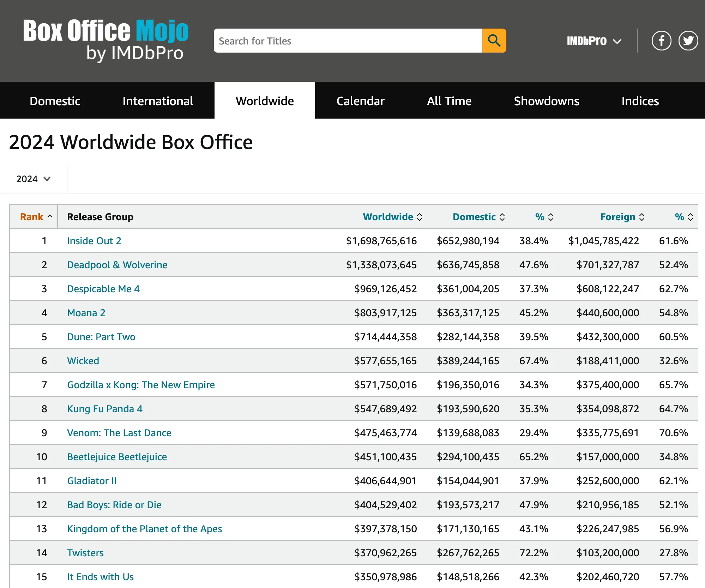Click the Box Office Mojo logo
The width and height of the screenshot is (705, 588).
[106, 40]
